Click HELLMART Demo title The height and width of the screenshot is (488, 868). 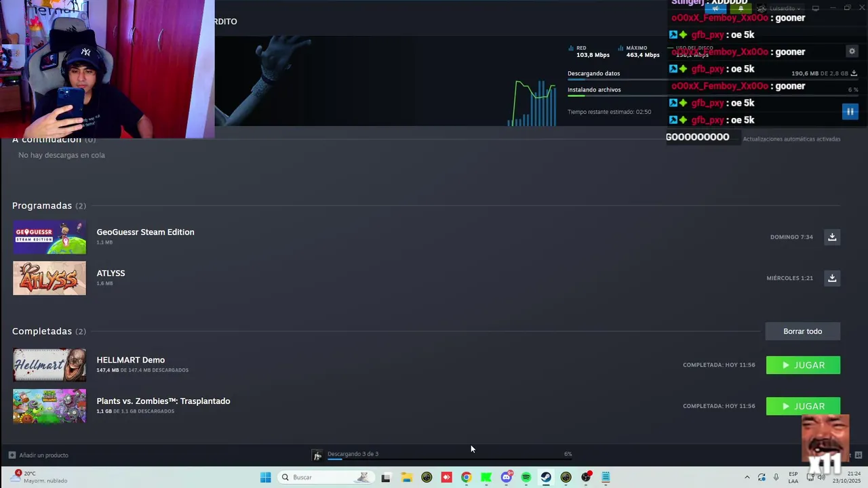pyautogui.click(x=130, y=360)
